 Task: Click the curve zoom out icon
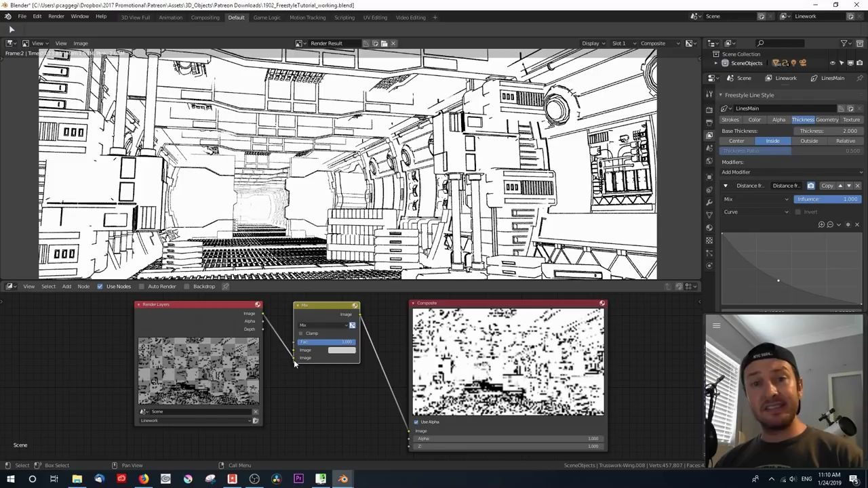tap(830, 224)
